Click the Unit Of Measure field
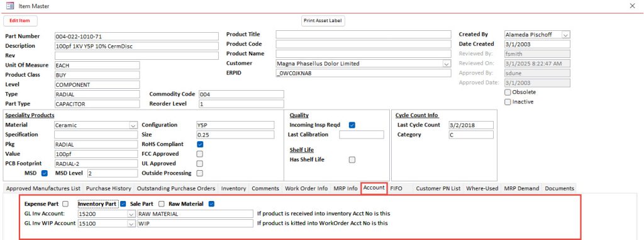This screenshot has width=644, height=240. (97, 66)
